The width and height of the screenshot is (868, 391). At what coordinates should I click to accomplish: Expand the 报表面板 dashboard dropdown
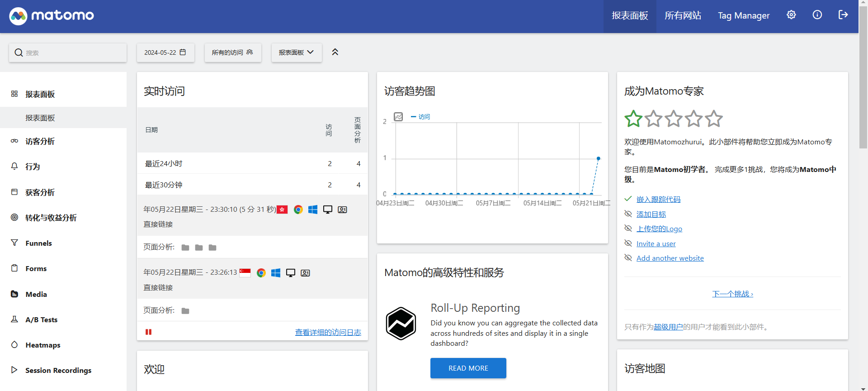[296, 52]
